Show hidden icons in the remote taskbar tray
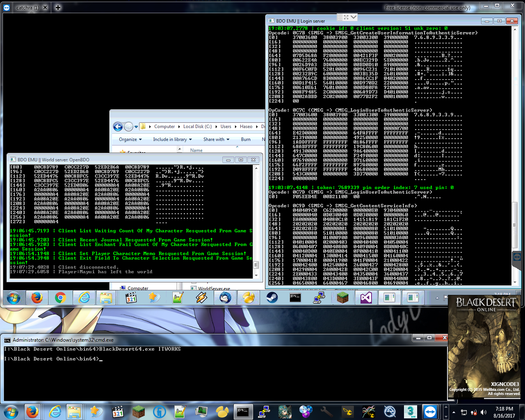Screen dimensions: 525x420 click(437, 298)
